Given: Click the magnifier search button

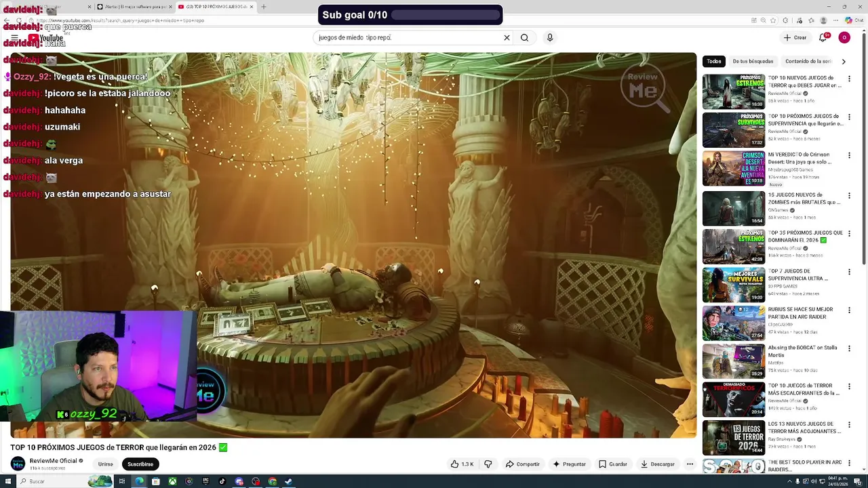Looking at the screenshot, I should [524, 38].
